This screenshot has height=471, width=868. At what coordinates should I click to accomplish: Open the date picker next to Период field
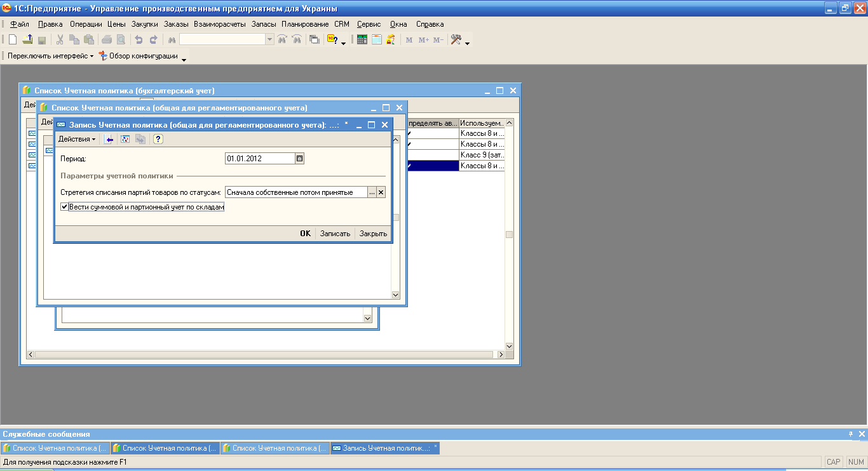[300, 159]
